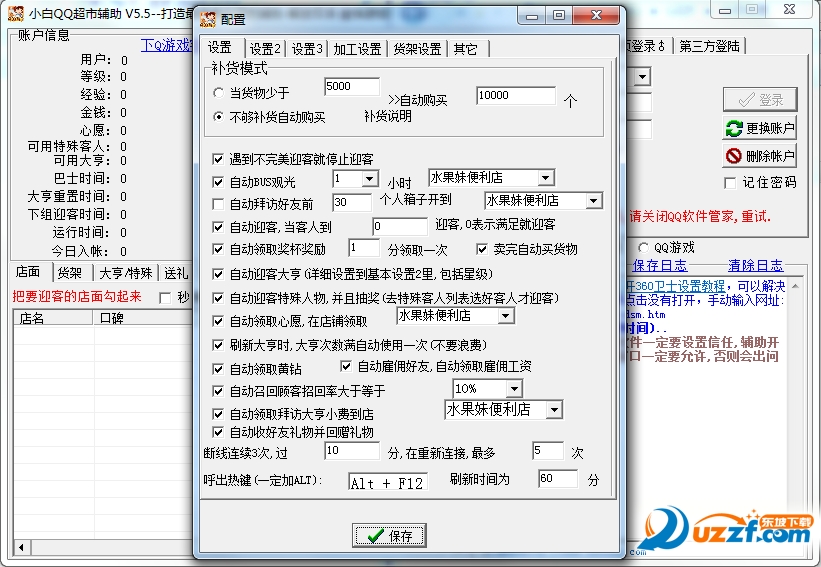The width and height of the screenshot is (821, 567).
Task: Click the Save button in config dialog
Action: (389, 535)
